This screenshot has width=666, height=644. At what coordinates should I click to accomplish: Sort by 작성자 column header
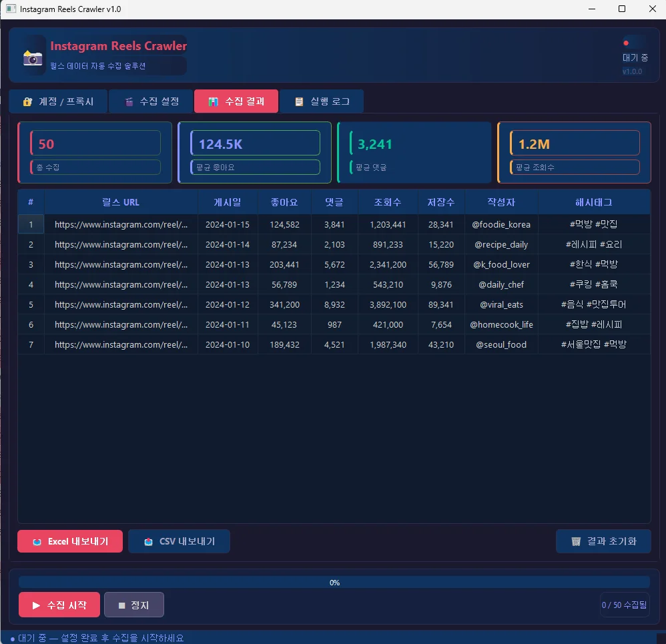502,202
